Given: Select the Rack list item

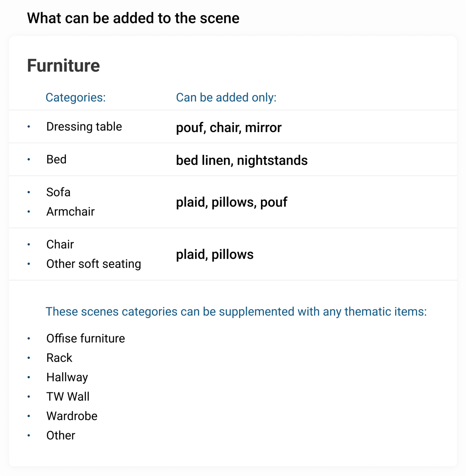Looking at the screenshot, I should [x=59, y=358].
